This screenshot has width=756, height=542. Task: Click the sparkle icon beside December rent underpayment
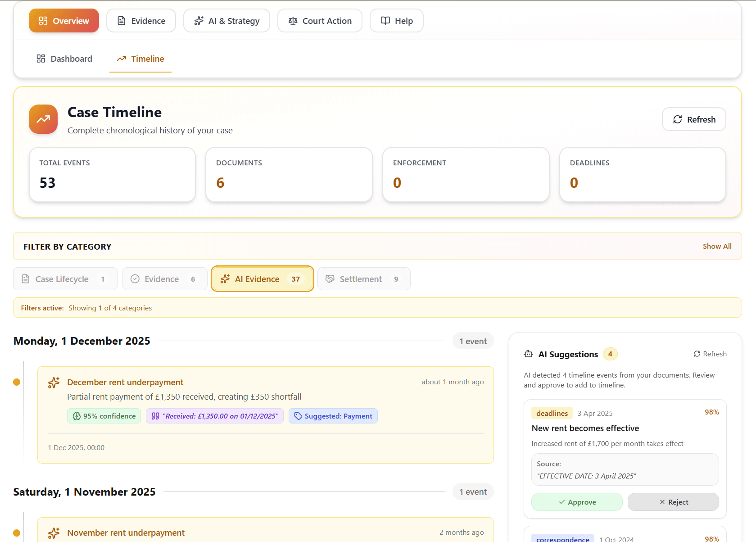pyautogui.click(x=54, y=382)
